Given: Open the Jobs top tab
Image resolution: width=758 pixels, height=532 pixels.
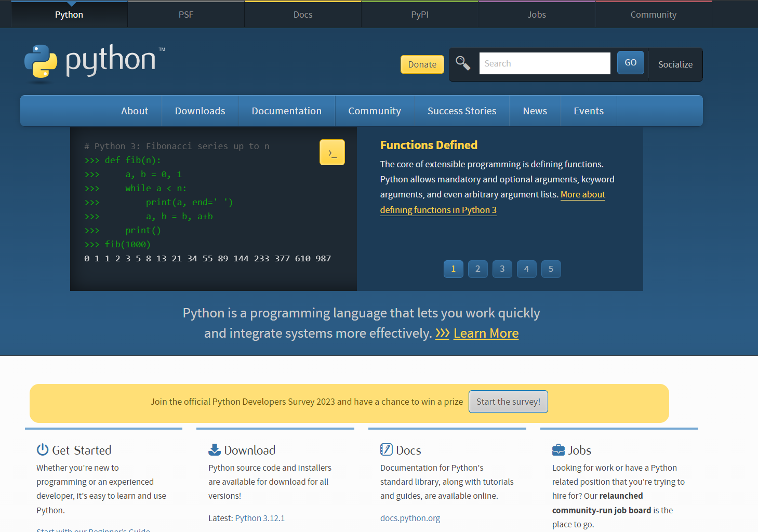Looking at the screenshot, I should coord(537,15).
